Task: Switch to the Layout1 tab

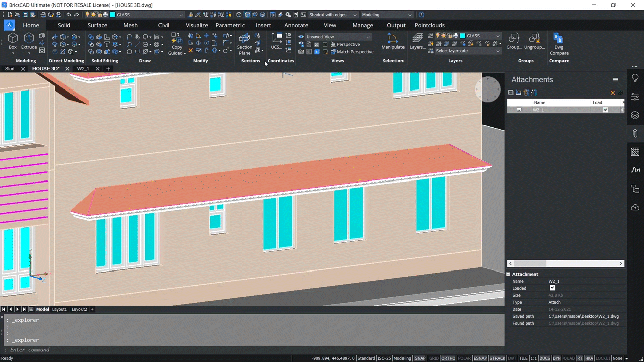Action: tap(59, 309)
